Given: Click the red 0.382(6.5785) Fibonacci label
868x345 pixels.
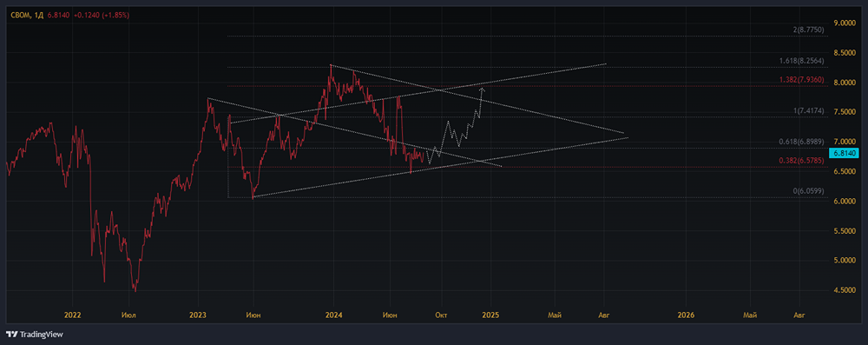Looking at the screenshot, I should pyautogui.click(x=801, y=162).
